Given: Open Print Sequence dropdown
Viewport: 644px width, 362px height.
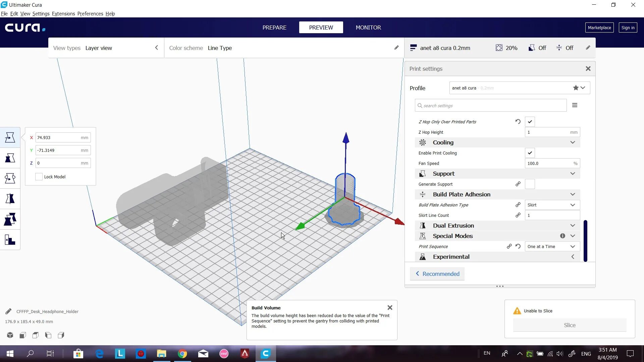Looking at the screenshot, I should coord(552,246).
